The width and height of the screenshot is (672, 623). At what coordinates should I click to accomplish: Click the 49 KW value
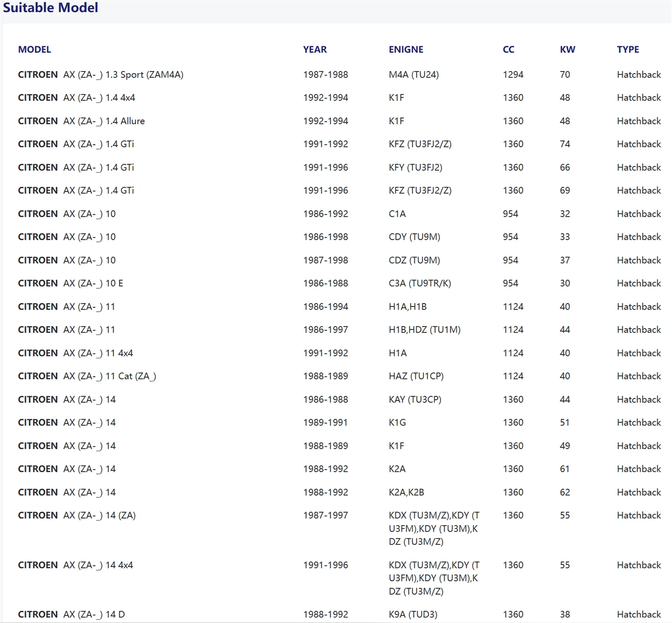tap(565, 446)
